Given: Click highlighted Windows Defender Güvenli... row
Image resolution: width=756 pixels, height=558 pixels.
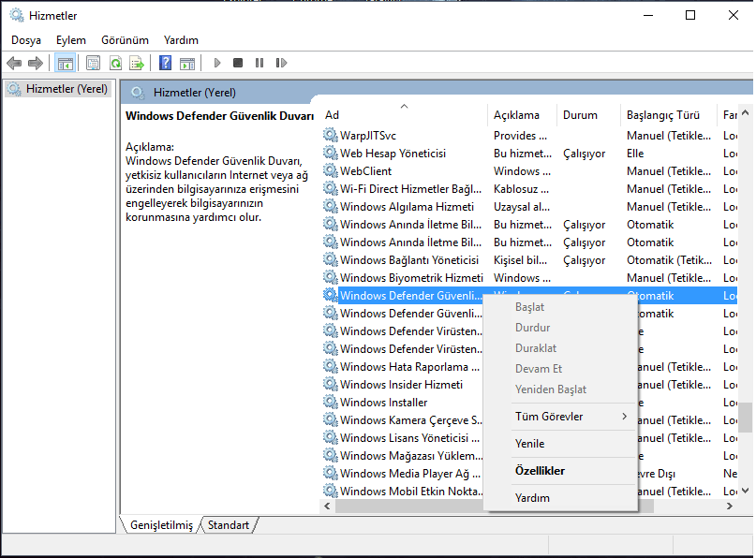Looking at the screenshot, I should [410, 295].
